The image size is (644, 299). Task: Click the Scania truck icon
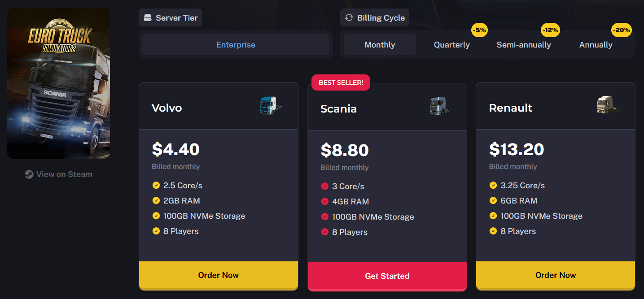pos(440,107)
